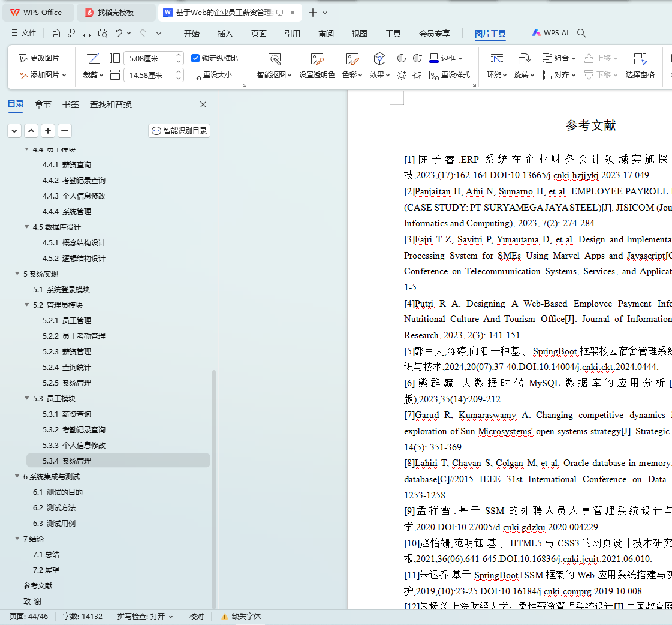Click the print icon in quick toolbar
This screenshot has width=672, height=625.
point(87,33)
